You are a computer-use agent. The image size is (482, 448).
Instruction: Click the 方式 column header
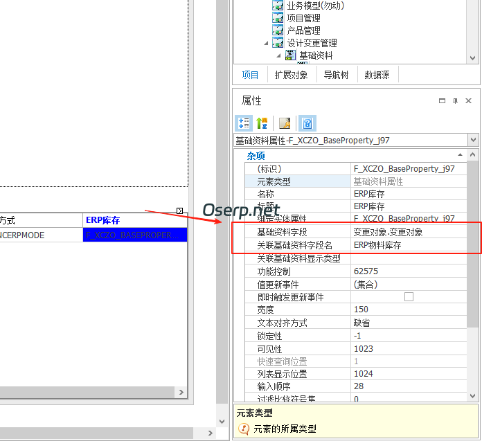point(41,220)
